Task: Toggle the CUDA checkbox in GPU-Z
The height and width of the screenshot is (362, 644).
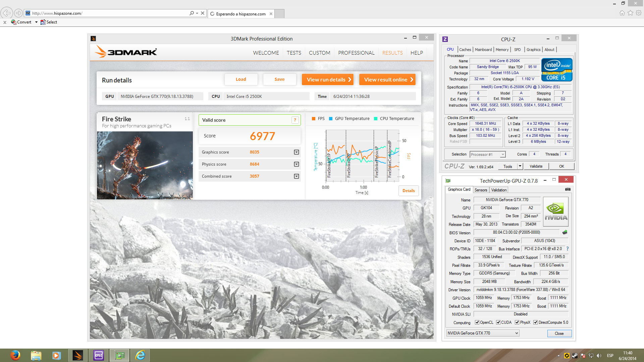Action: point(498,322)
